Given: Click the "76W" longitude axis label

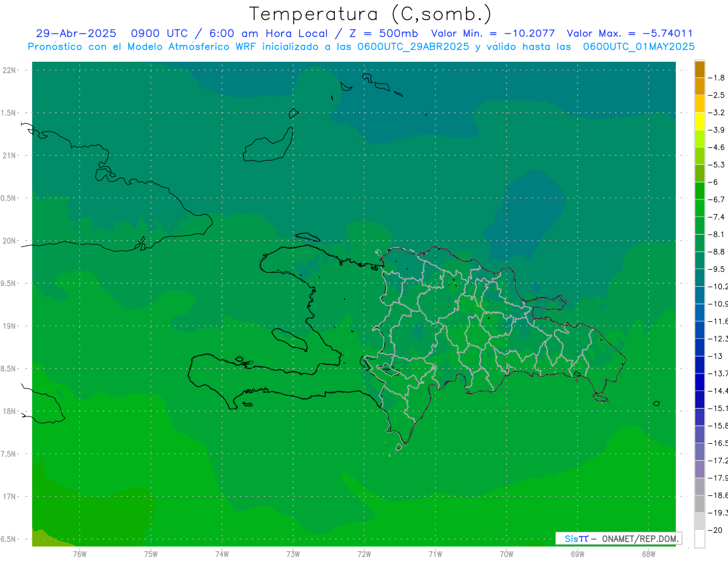Looking at the screenshot, I should click(79, 554).
